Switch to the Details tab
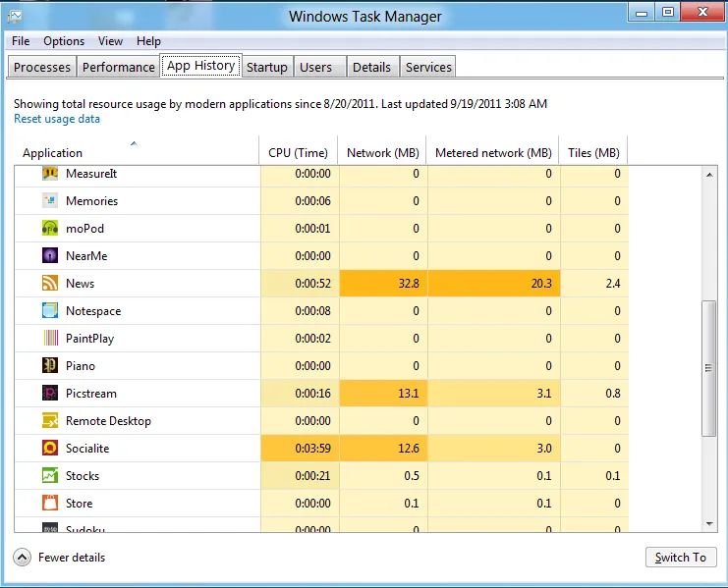 point(371,67)
